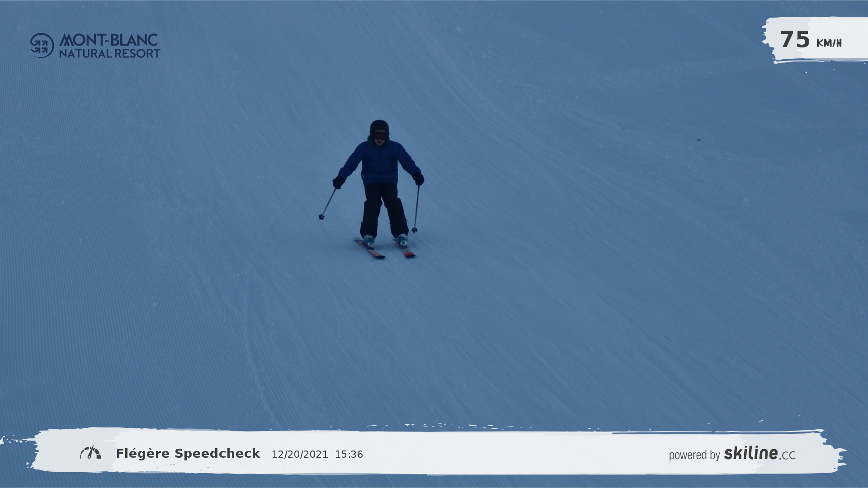
Task: Click the skier's left ski pole basket
Action: (321, 217)
